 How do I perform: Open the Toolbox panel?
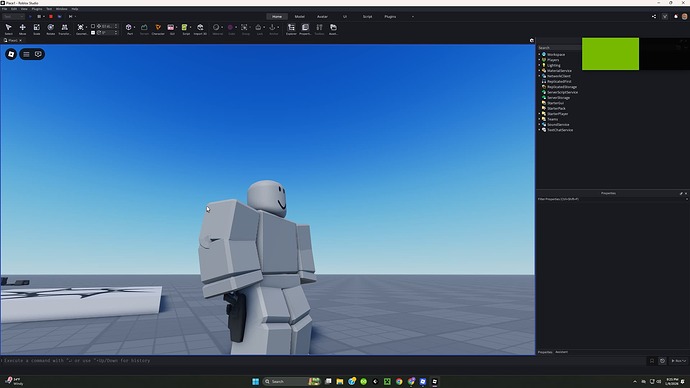[x=319, y=29]
